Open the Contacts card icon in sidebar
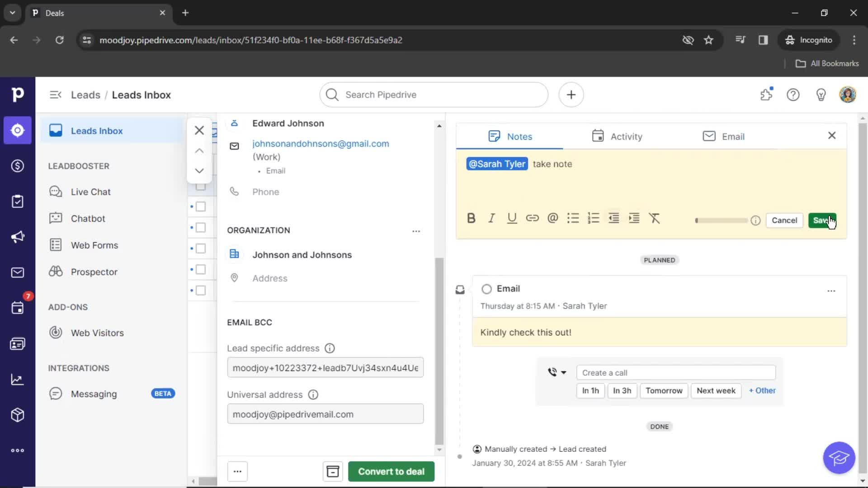 point(18,344)
